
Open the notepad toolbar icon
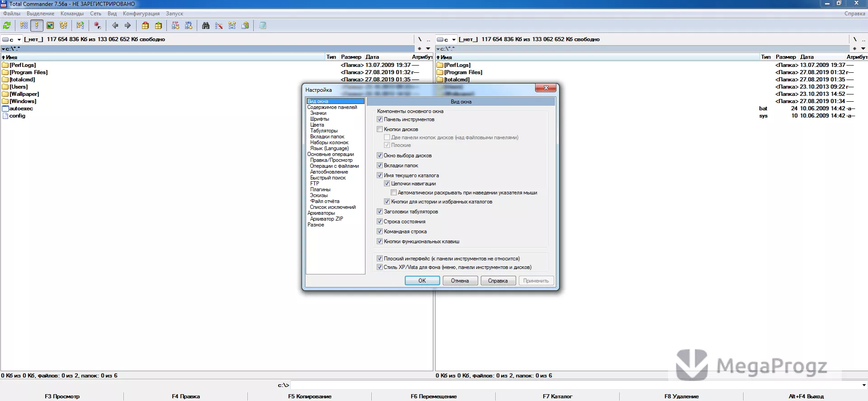click(262, 26)
